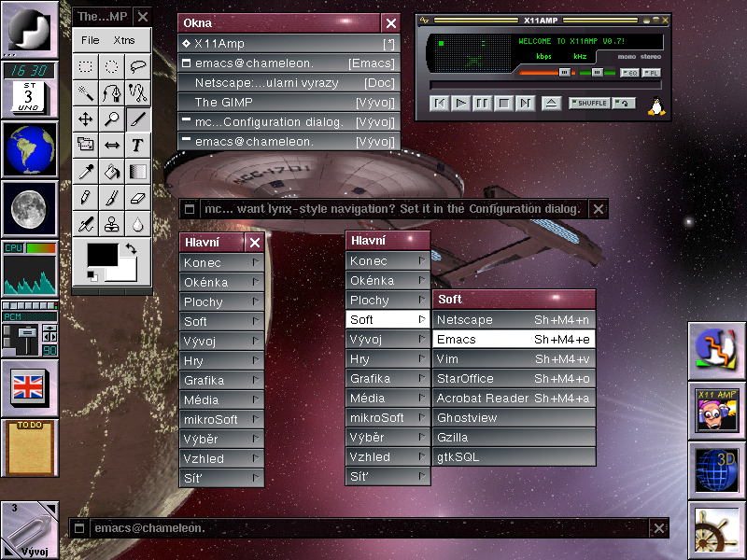This screenshot has height=560, width=747.
Task: Stop playback in X11Amp
Action: (503, 104)
